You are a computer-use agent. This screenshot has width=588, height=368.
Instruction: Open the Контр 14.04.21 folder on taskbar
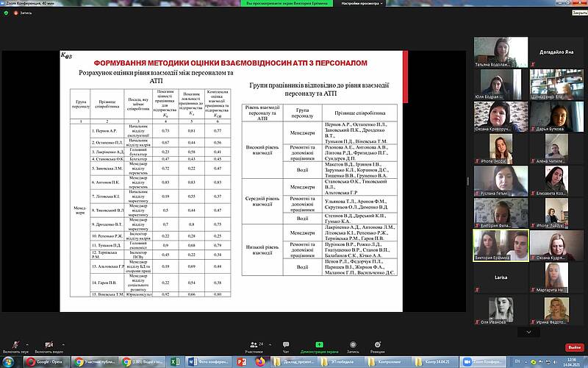click(x=436, y=362)
